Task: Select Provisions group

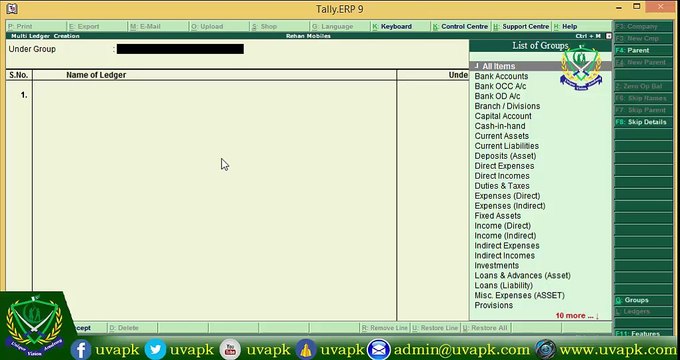Action: click(x=494, y=306)
